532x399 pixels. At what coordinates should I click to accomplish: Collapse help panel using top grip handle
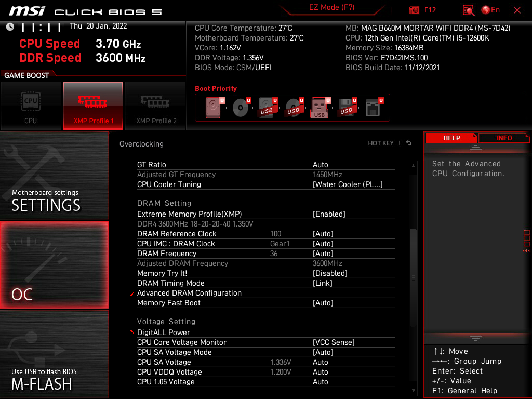[x=475, y=148]
